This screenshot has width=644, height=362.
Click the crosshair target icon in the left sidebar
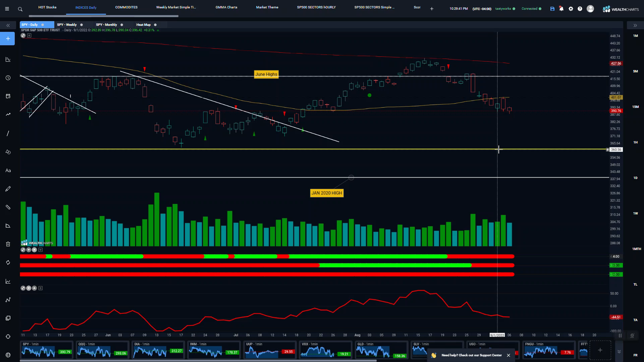point(8,337)
